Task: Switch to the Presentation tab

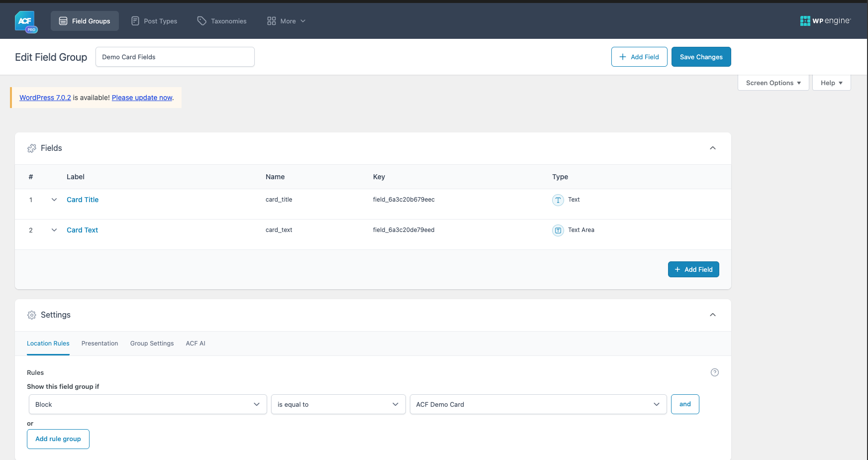Action: pyautogui.click(x=100, y=344)
